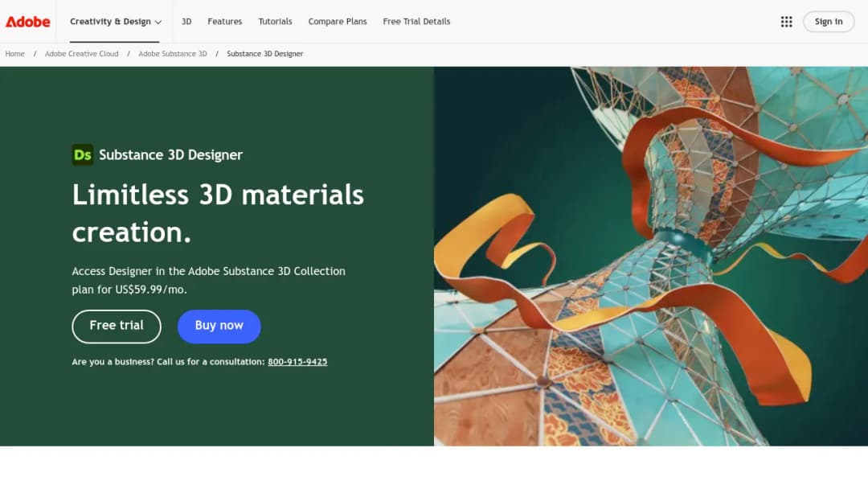The image size is (868, 489).
Task: Click the Substance 3D Designer breadcrumb text
Action: click(x=265, y=54)
